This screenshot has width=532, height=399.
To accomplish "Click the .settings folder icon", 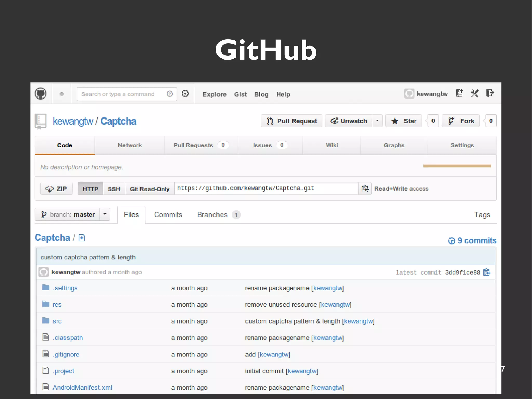I will click(46, 287).
